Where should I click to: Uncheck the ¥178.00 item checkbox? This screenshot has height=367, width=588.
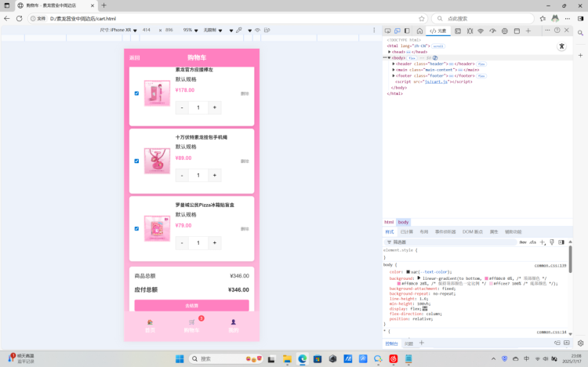[136, 93]
